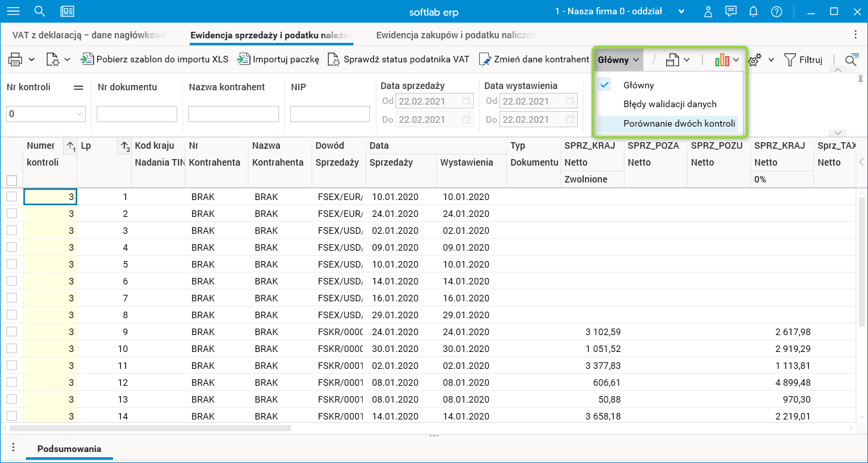
Task: Select Porównanie dwóch kontroli menu option
Action: (x=679, y=123)
